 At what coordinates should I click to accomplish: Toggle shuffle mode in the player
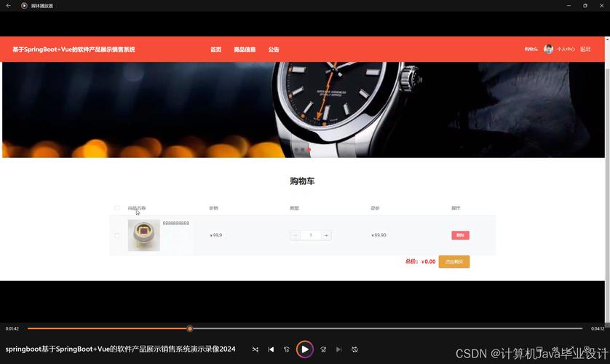[x=256, y=349]
